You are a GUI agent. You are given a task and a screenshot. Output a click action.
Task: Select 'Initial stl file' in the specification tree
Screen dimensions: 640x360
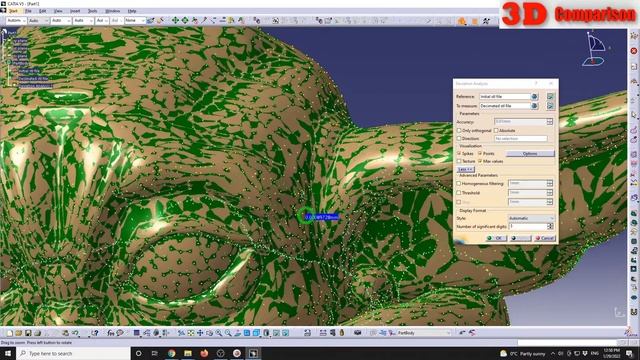coord(29,71)
